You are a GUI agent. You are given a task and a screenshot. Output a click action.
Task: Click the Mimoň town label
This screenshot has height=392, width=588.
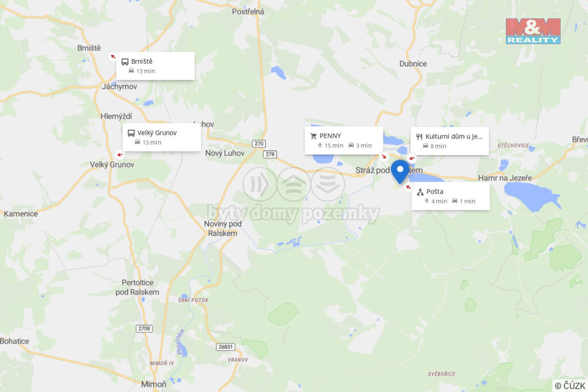pos(154,384)
